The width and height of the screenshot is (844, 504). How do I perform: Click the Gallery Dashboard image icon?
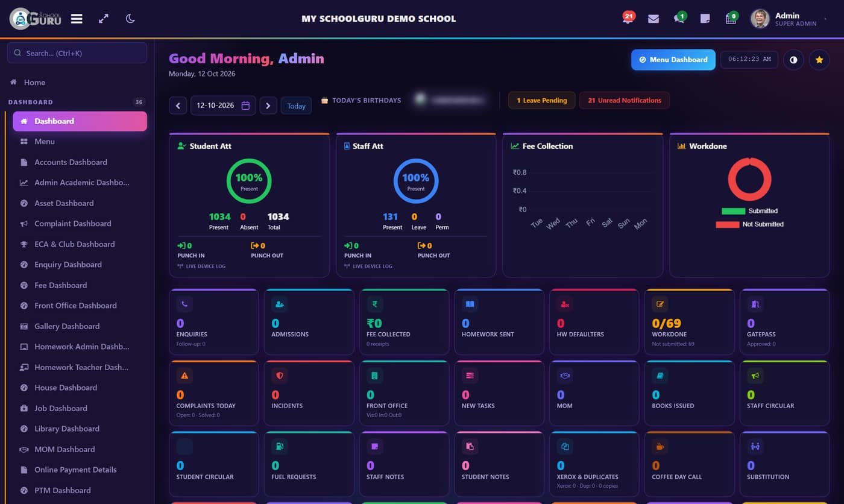[x=24, y=326]
